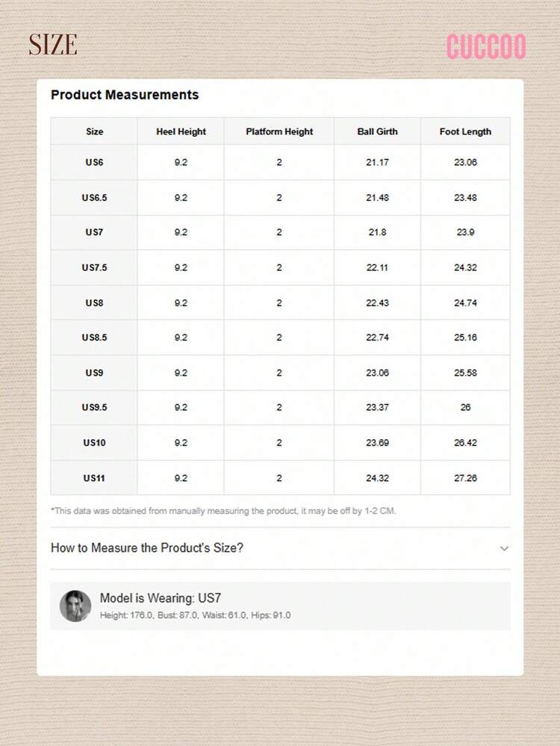560x746 pixels.
Task: Select the Foot Length column header
Action: click(465, 131)
